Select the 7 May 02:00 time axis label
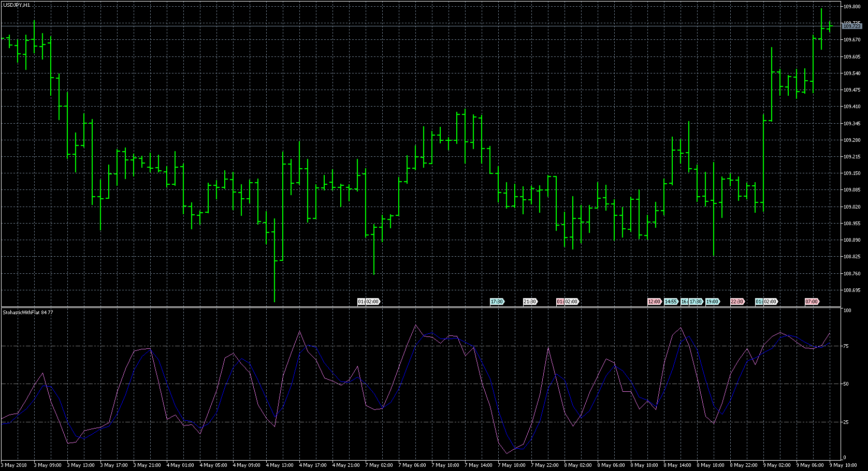This screenshot has height=471, width=868. 380,465
